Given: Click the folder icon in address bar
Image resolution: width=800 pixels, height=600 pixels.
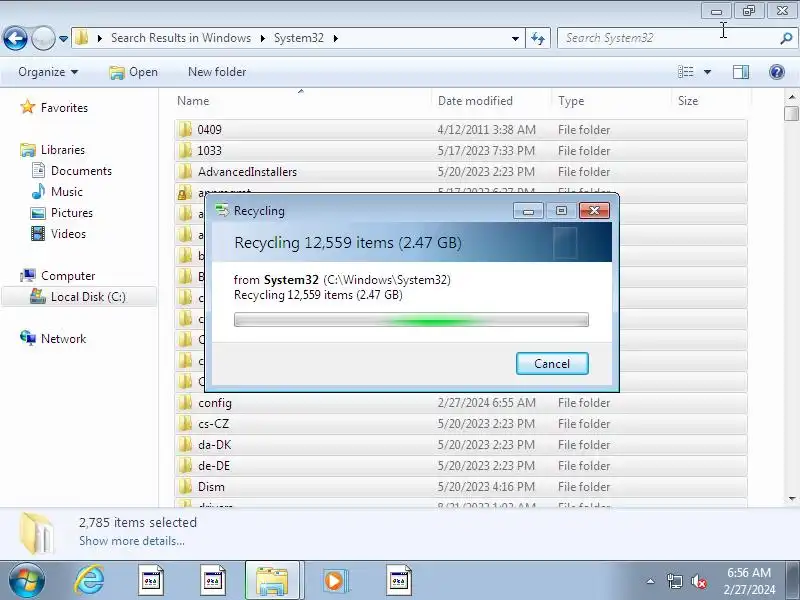Looking at the screenshot, I should pos(81,38).
